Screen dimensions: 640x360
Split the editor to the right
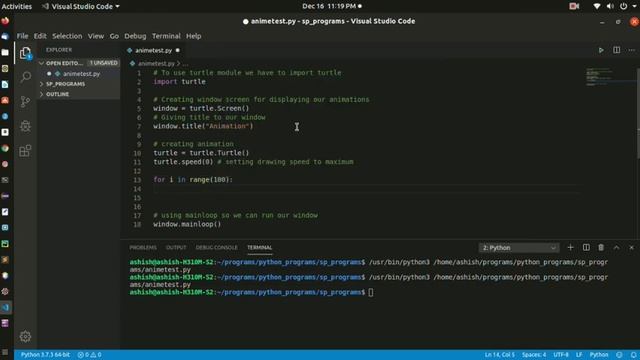point(616,50)
